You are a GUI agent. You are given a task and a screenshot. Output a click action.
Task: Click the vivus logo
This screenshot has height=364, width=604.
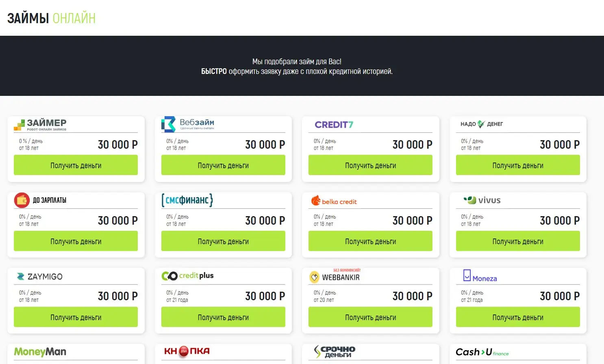482,200
